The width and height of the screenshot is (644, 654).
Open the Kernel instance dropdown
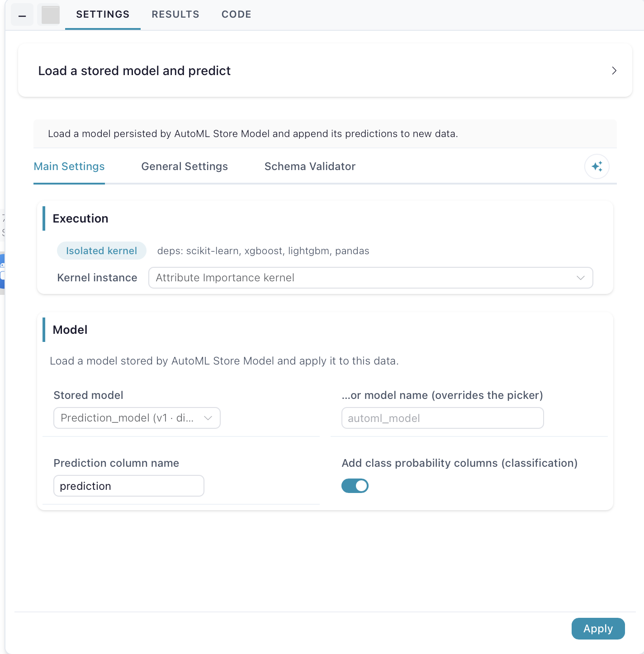(370, 278)
